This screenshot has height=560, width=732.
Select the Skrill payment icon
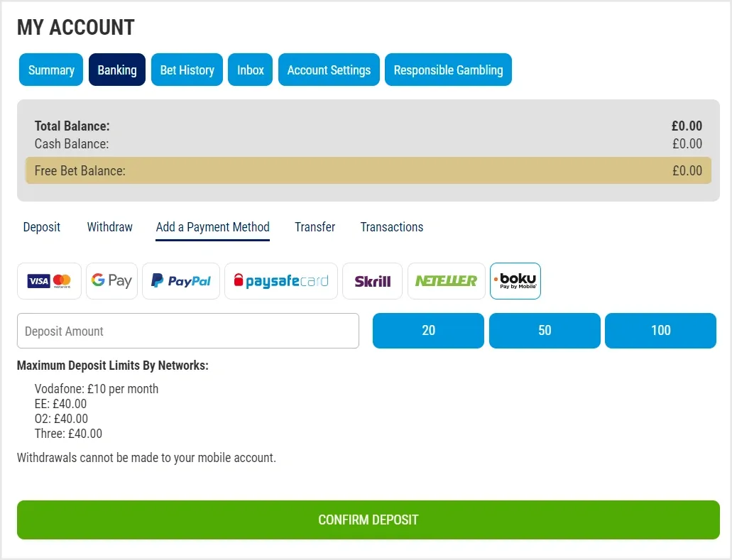(372, 280)
